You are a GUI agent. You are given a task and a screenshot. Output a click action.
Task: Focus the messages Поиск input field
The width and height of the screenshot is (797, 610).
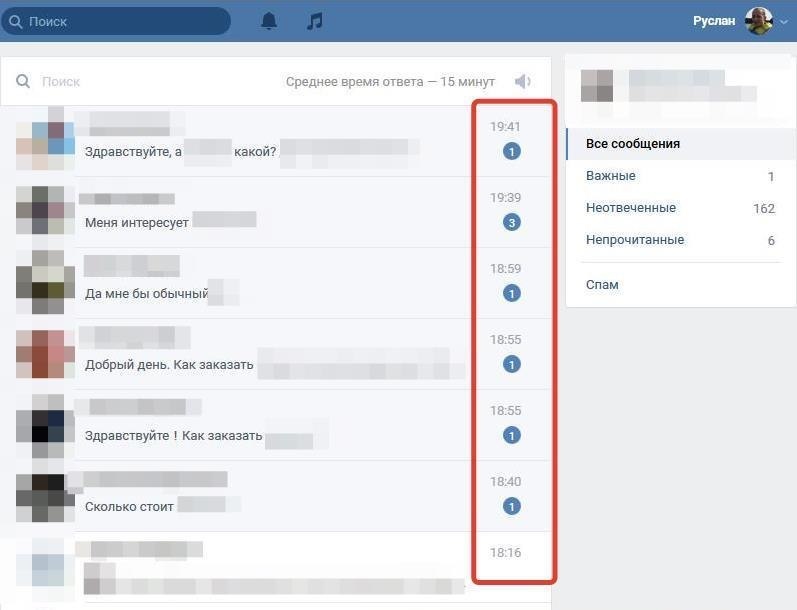point(147,81)
